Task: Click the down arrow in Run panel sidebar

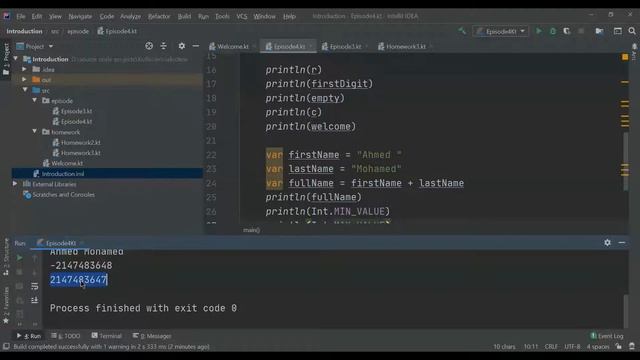Action: [35, 272]
